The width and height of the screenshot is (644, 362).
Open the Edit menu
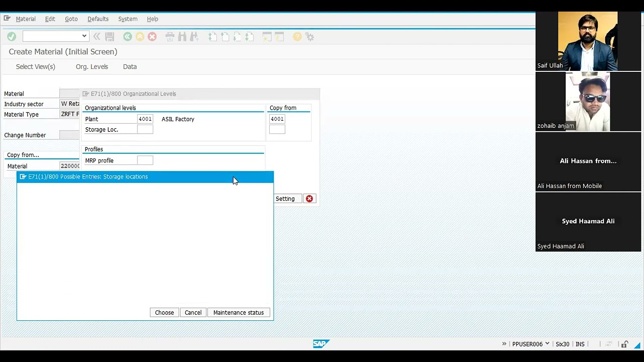click(50, 19)
